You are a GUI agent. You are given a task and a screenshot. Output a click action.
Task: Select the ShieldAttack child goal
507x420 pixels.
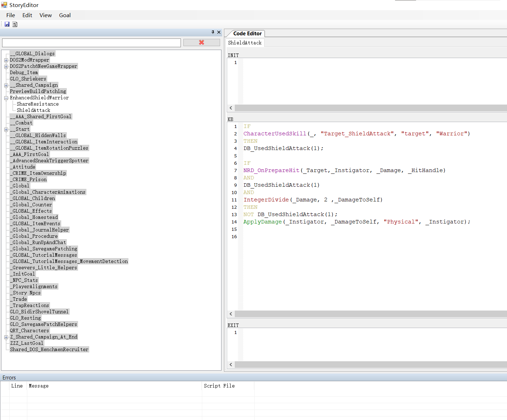click(34, 110)
